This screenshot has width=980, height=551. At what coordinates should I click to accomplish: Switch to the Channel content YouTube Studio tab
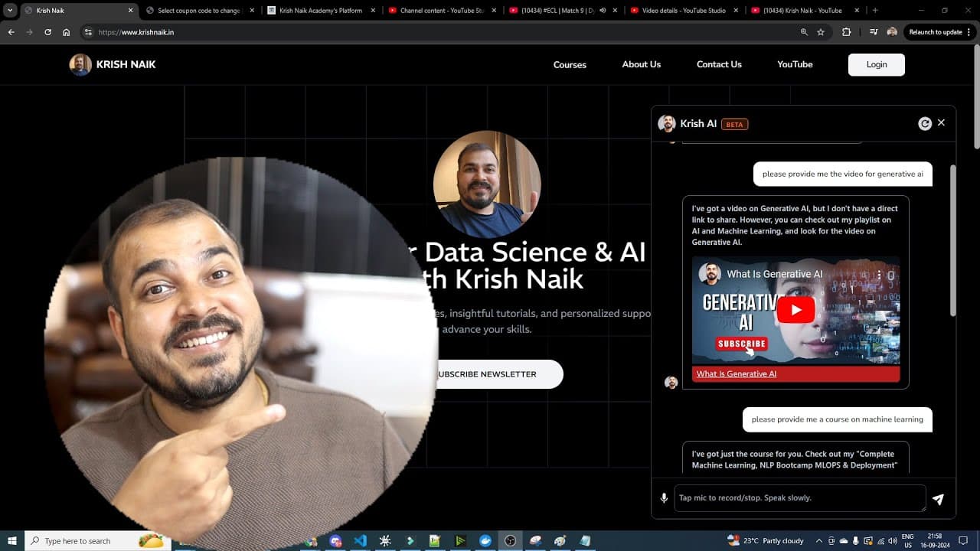click(x=443, y=11)
